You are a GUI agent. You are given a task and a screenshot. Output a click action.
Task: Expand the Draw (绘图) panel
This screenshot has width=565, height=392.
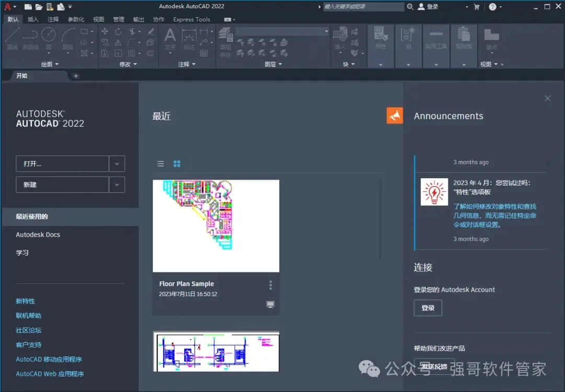click(50, 64)
